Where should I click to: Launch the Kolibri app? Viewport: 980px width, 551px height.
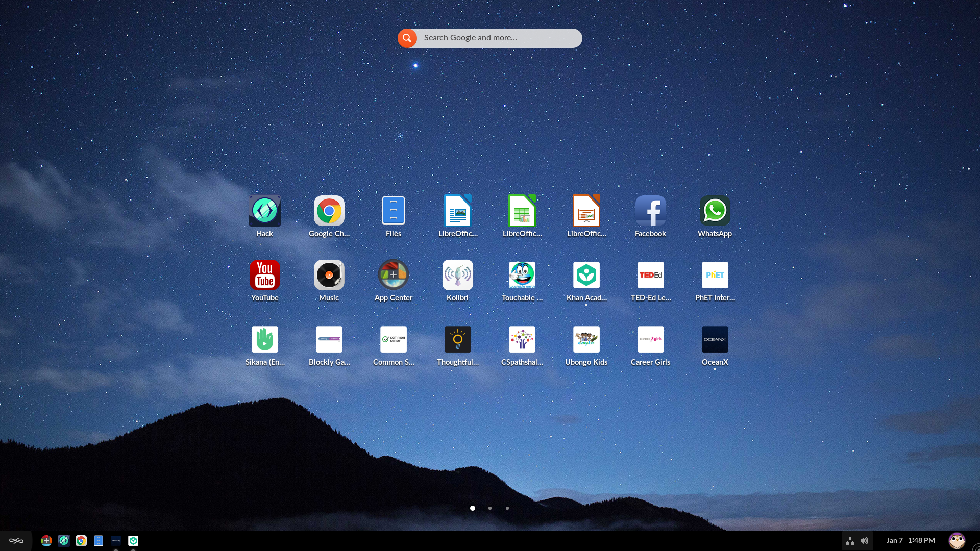(x=457, y=275)
